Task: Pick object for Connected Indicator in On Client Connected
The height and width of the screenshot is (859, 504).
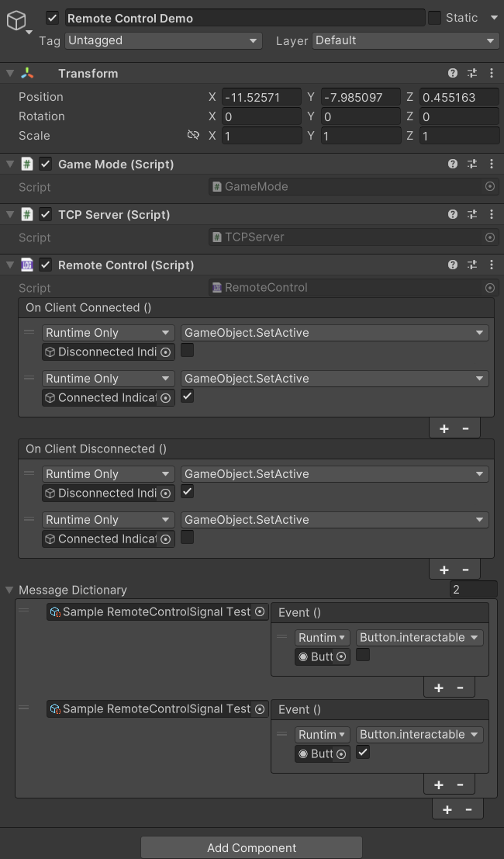Action: (x=165, y=398)
